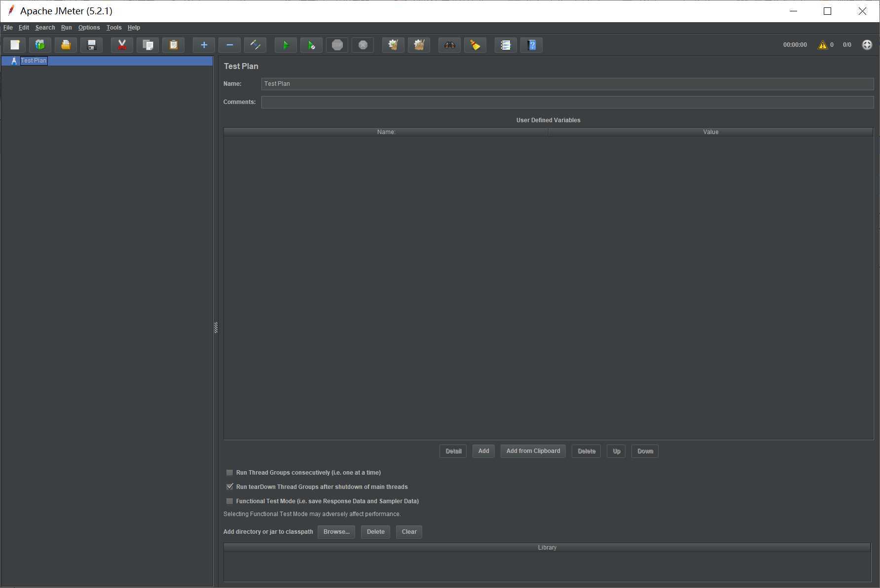Click the Stop test icon
Image resolution: width=880 pixels, height=588 pixels.
(x=337, y=45)
